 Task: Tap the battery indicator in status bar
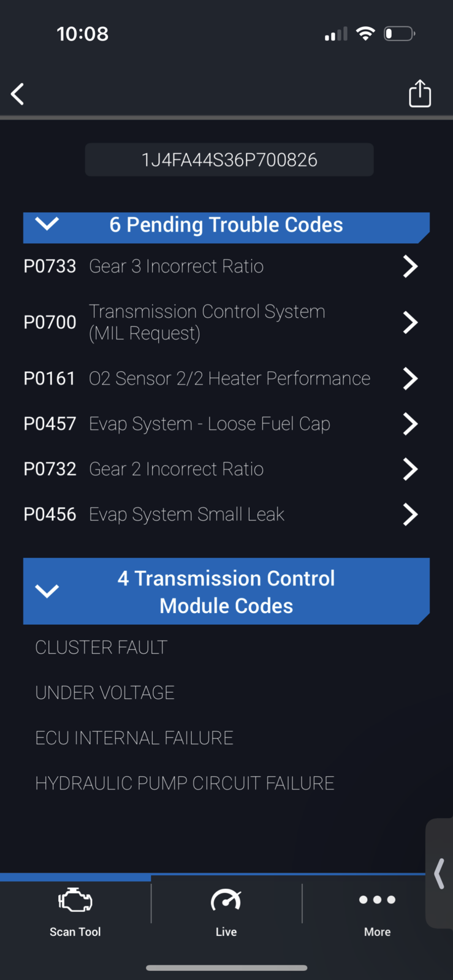click(x=399, y=34)
